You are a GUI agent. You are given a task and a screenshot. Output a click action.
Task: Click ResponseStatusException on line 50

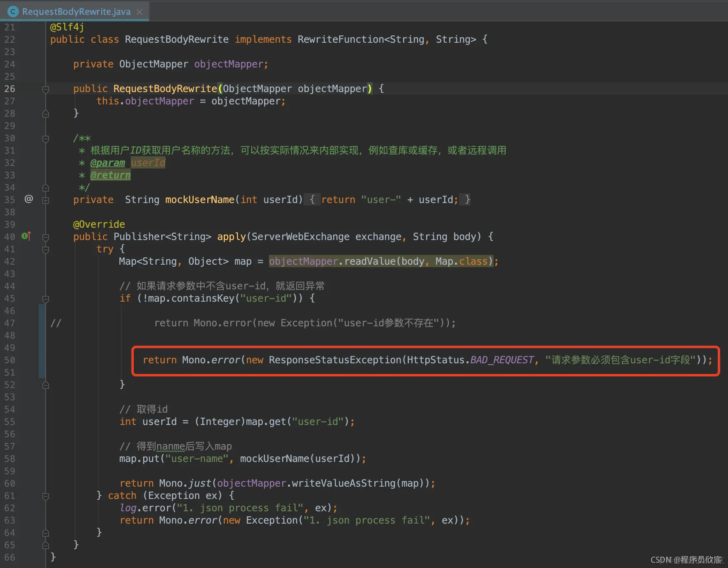point(335,360)
